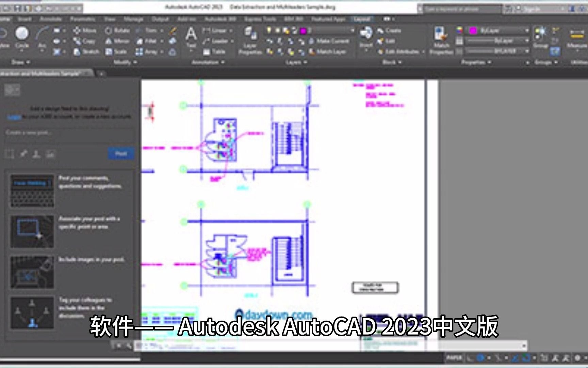Toggle snap mode on the status bar

tap(481, 358)
